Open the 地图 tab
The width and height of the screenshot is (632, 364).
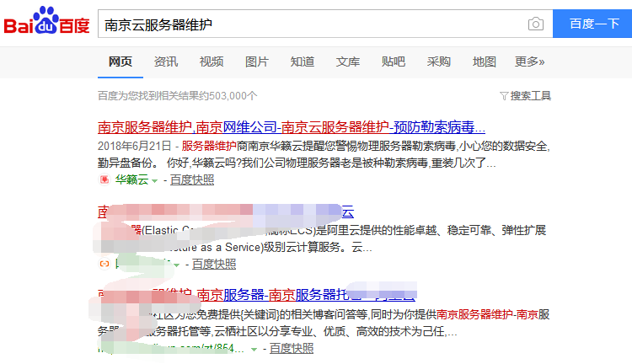coord(484,62)
